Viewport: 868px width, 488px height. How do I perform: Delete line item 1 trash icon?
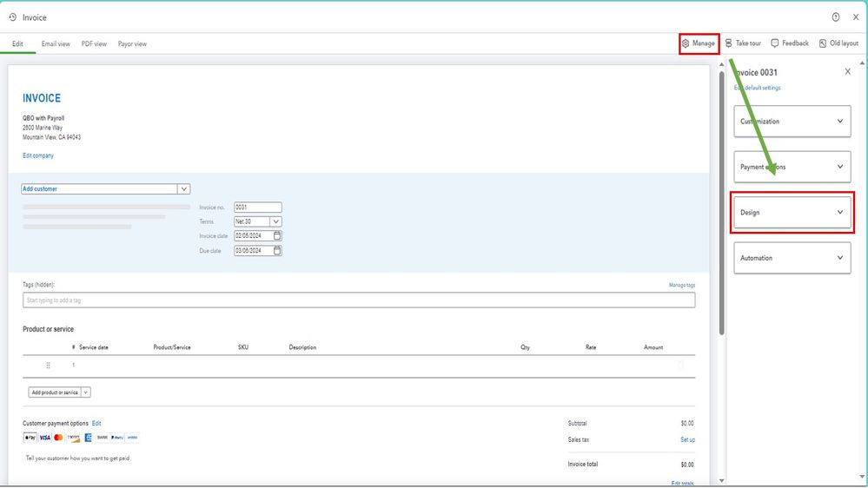(x=680, y=366)
